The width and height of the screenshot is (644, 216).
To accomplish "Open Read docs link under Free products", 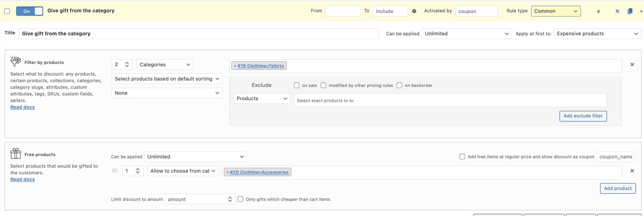I will pyautogui.click(x=23, y=179).
